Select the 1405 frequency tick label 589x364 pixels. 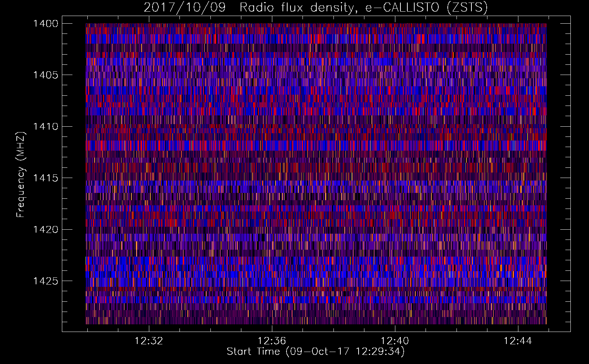(x=46, y=75)
